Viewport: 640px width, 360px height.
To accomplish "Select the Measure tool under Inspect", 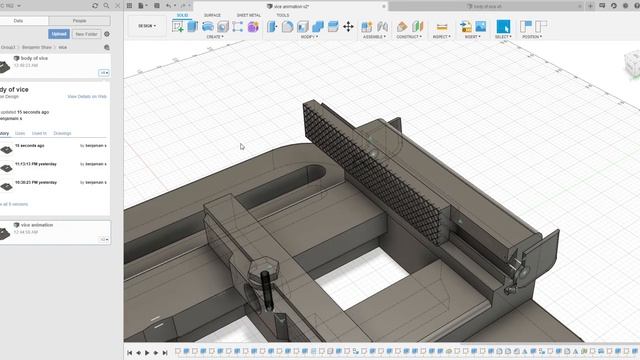I will click(x=442, y=27).
